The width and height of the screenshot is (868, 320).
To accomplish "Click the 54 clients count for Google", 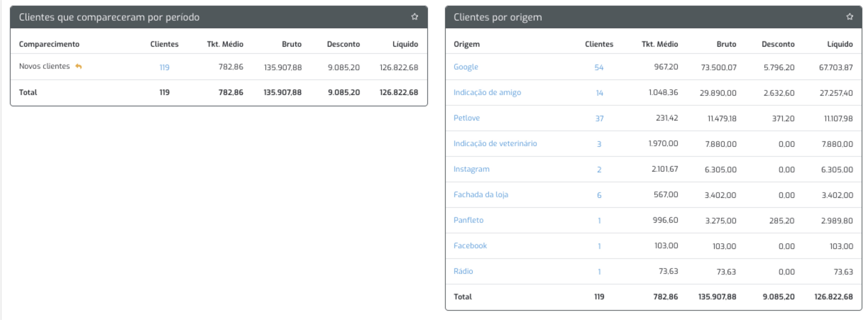I will pos(599,67).
